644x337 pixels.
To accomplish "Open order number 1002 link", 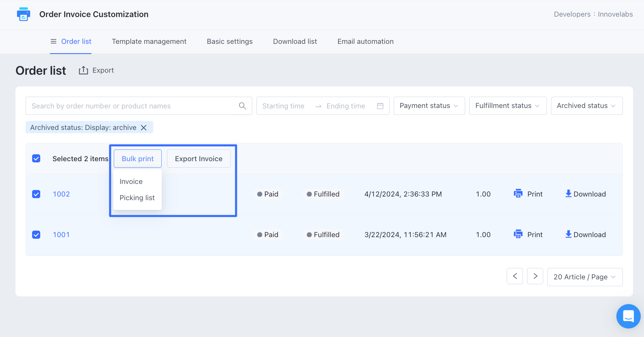I will coord(61,194).
